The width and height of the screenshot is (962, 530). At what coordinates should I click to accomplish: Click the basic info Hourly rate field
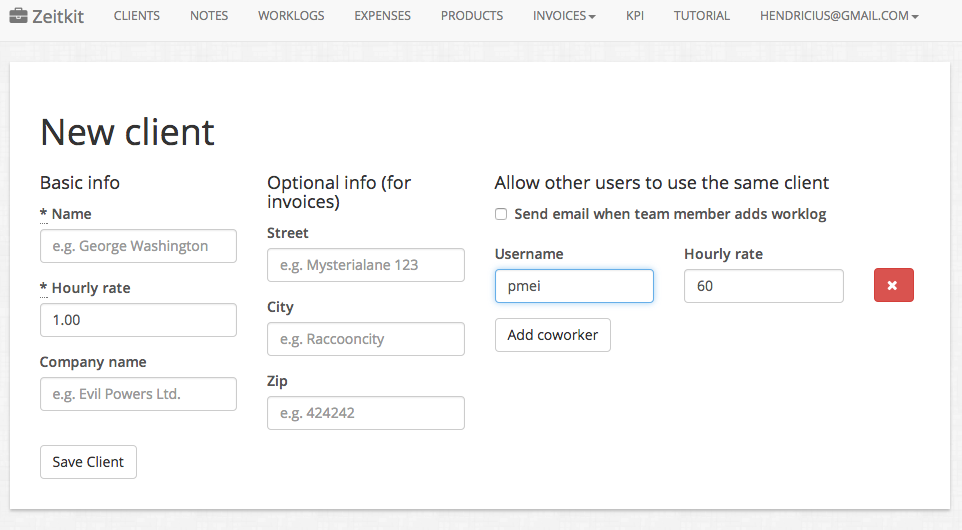point(138,320)
